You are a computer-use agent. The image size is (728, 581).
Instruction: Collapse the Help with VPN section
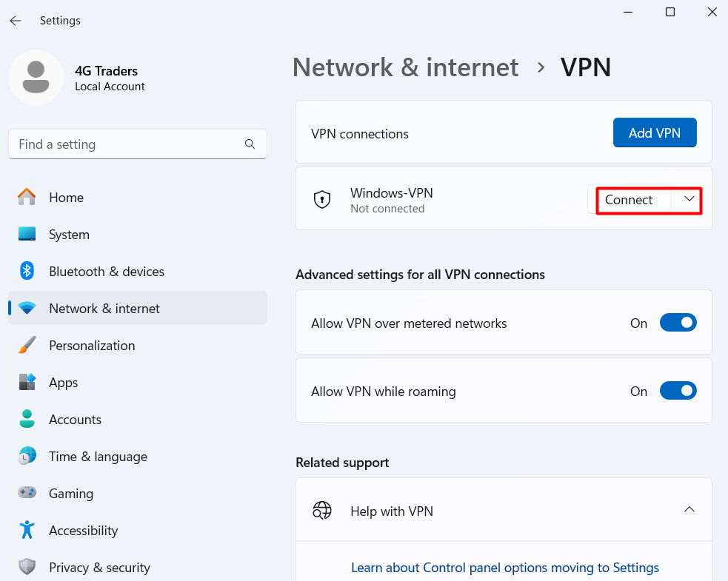point(689,509)
